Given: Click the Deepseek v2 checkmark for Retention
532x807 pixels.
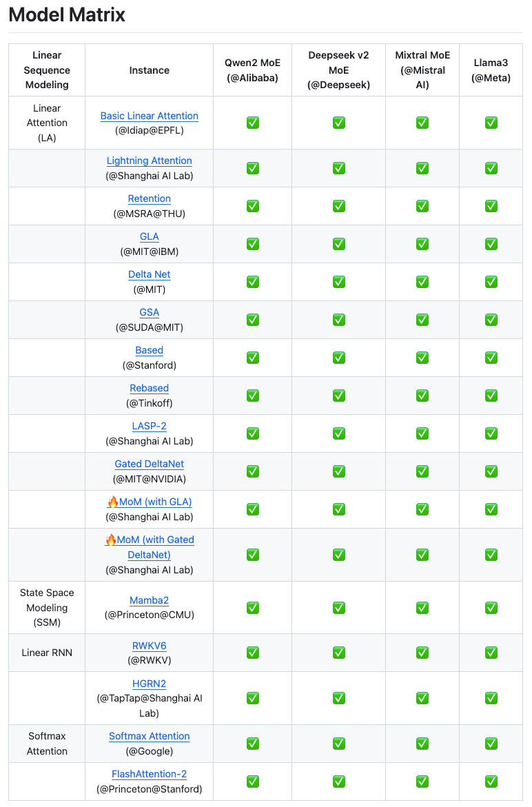Looking at the screenshot, I should (x=338, y=205).
